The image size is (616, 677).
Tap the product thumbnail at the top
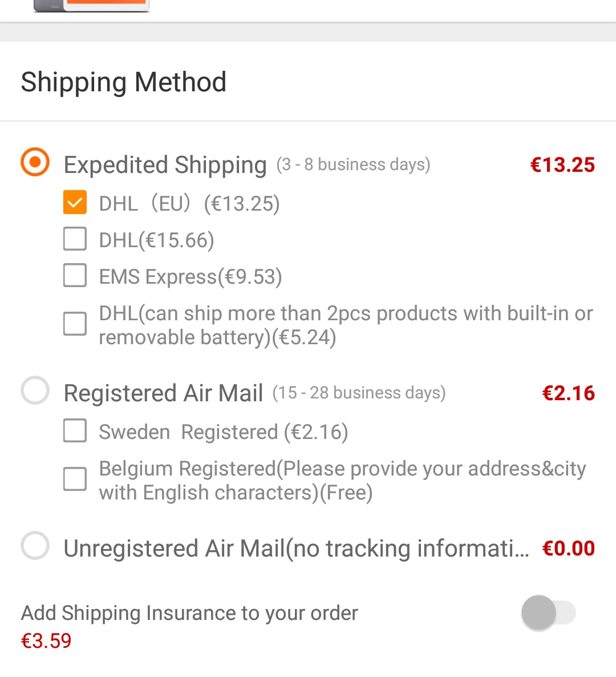tap(91, 5)
